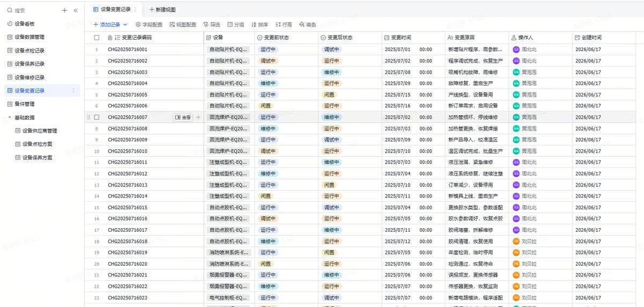The image size is (644, 307).
Task: Click the search field in the sidebar
Action: click(x=32, y=10)
